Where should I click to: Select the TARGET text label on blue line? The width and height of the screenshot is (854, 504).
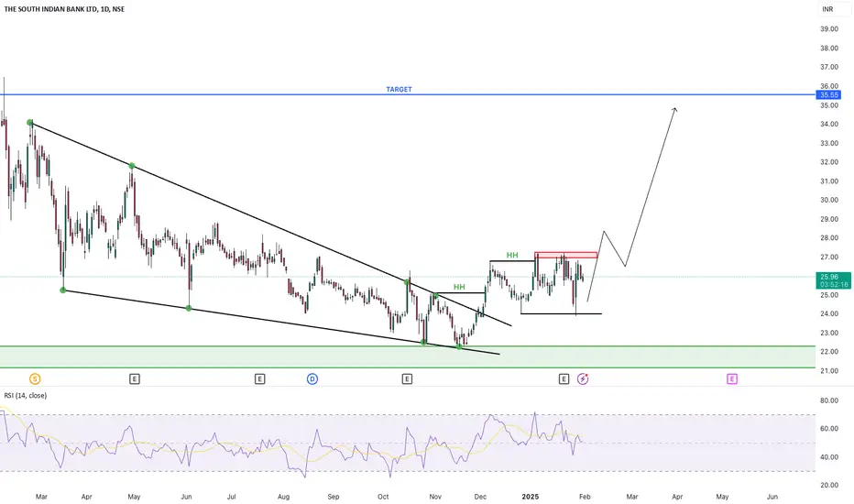pyautogui.click(x=400, y=90)
